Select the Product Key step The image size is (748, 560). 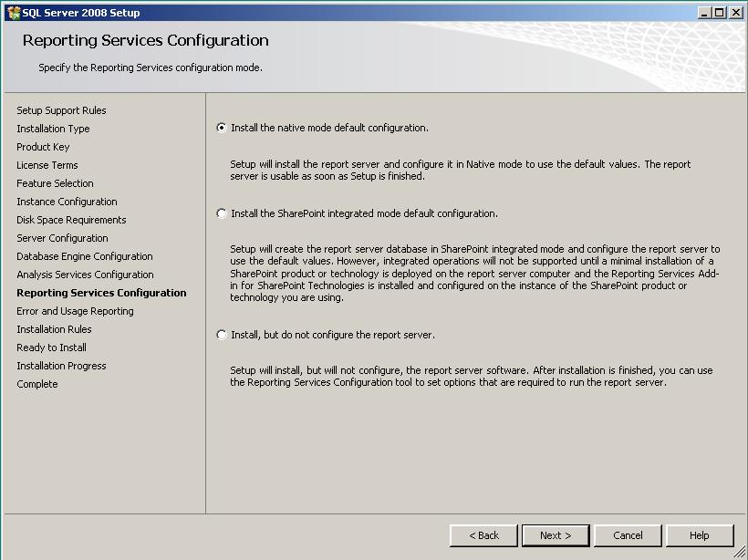43,147
